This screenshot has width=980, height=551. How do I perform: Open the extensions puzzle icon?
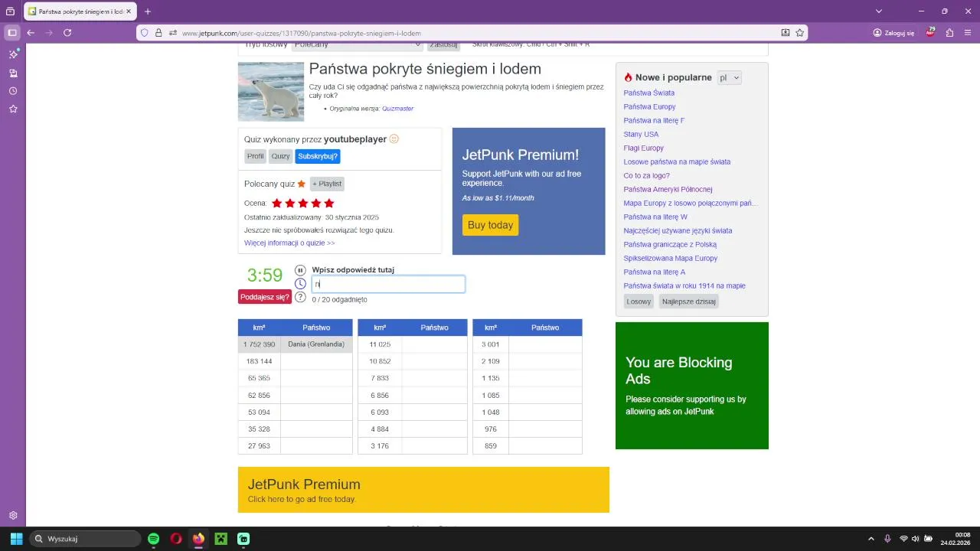click(950, 33)
